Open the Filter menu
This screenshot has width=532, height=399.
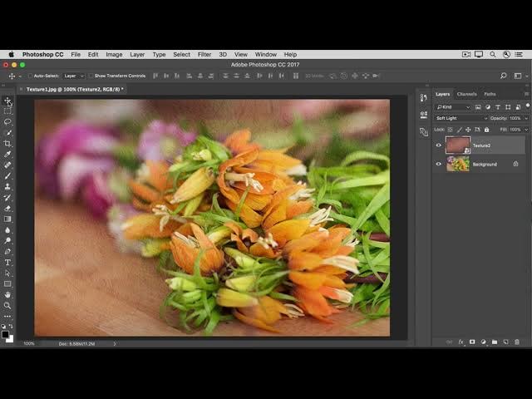pyautogui.click(x=204, y=54)
